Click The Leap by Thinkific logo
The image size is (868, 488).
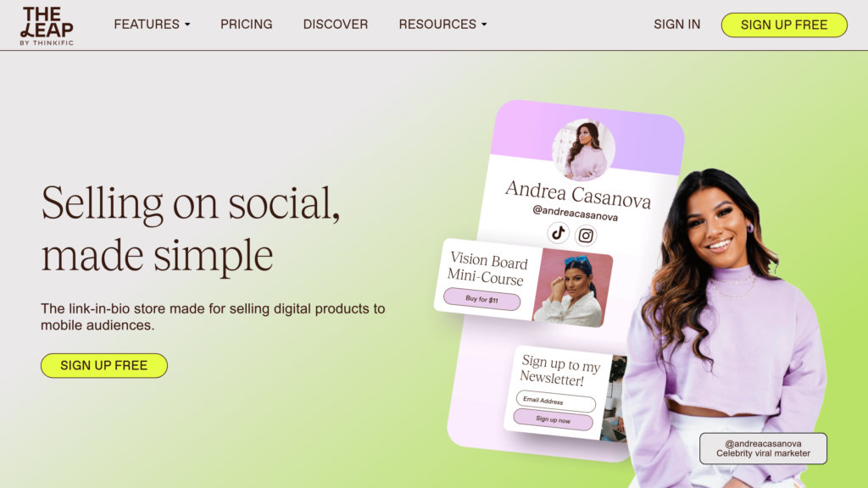coord(47,26)
